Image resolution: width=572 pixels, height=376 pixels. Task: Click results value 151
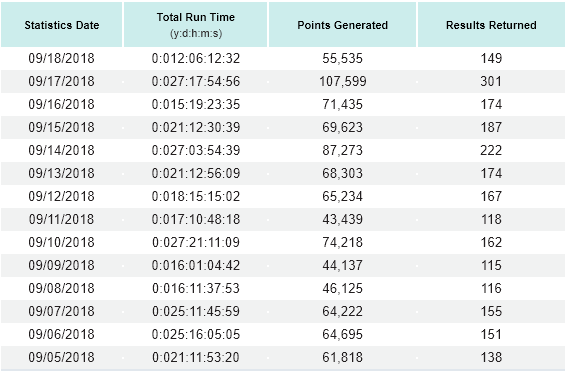491,334
